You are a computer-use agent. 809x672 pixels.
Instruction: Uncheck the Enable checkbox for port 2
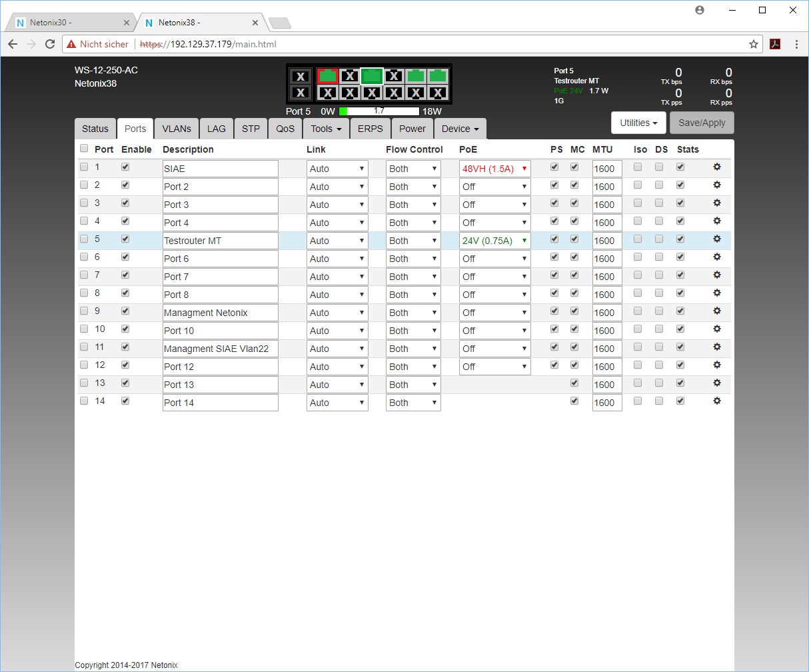click(x=125, y=185)
